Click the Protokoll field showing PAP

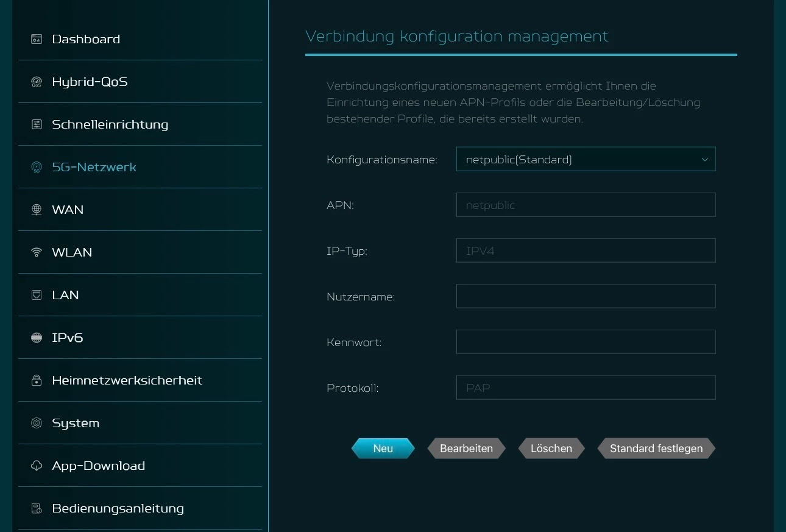(586, 388)
